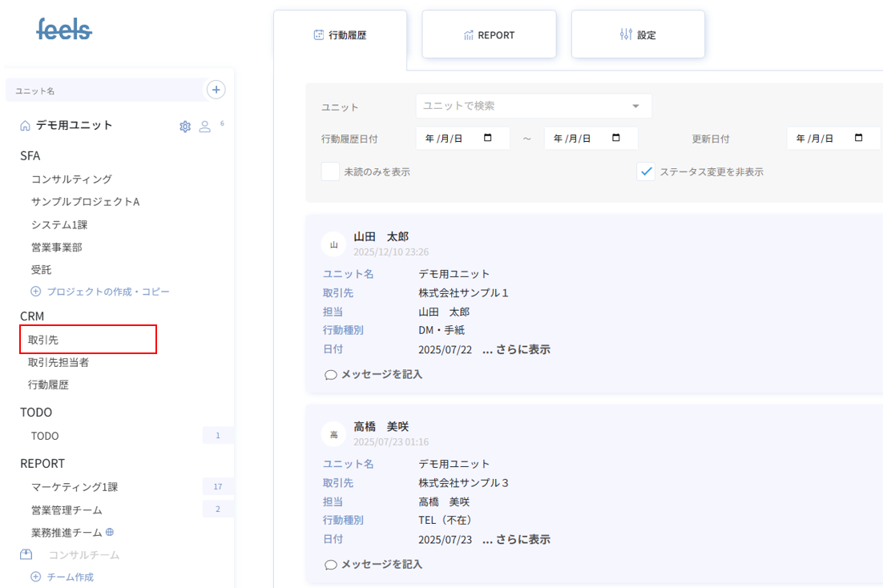Click 高橋 美咲 avatar circle

[333, 433]
